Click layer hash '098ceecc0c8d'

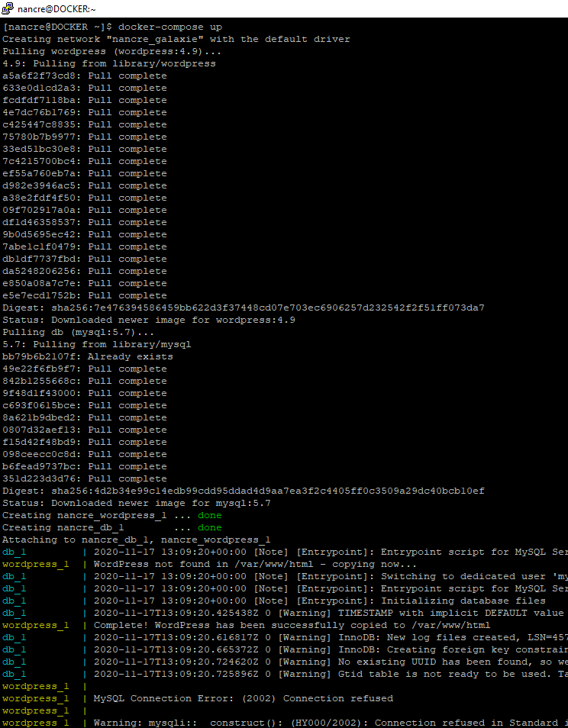pos(38,454)
